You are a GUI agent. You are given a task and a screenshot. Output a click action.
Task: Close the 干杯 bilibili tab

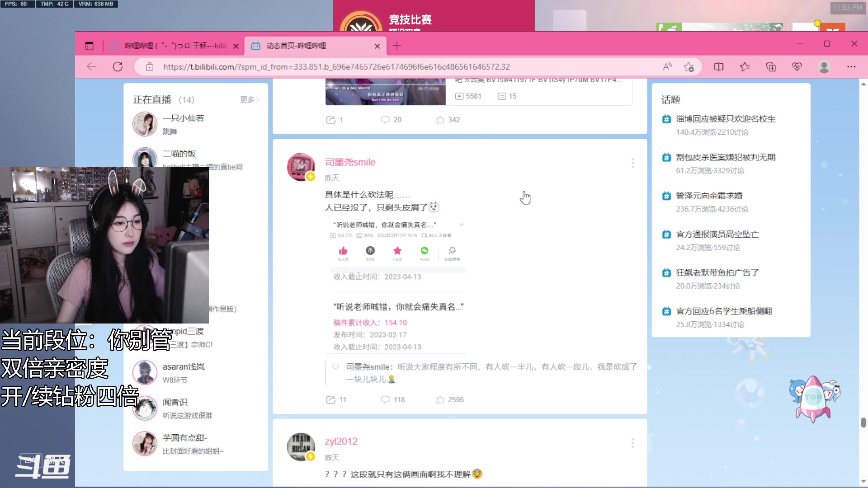tap(236, 46)
